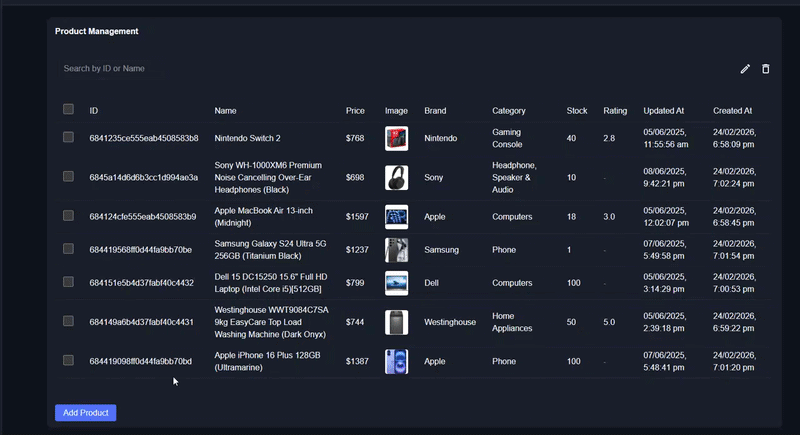The height and width of the screenshot is (435, 800).
Task: Open the iPhone 16 Plus product image
Action: click(x=397, y=361)
